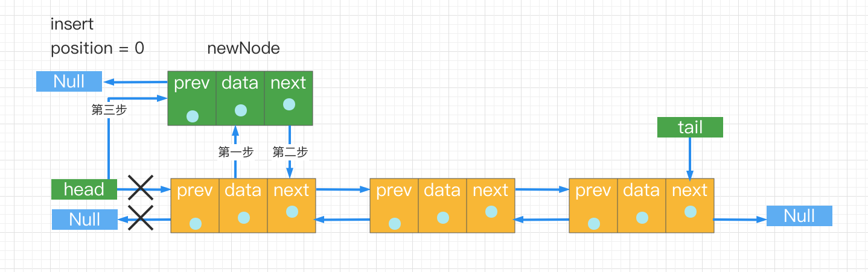Click the prev cell of green newNode

pos(192,98)
